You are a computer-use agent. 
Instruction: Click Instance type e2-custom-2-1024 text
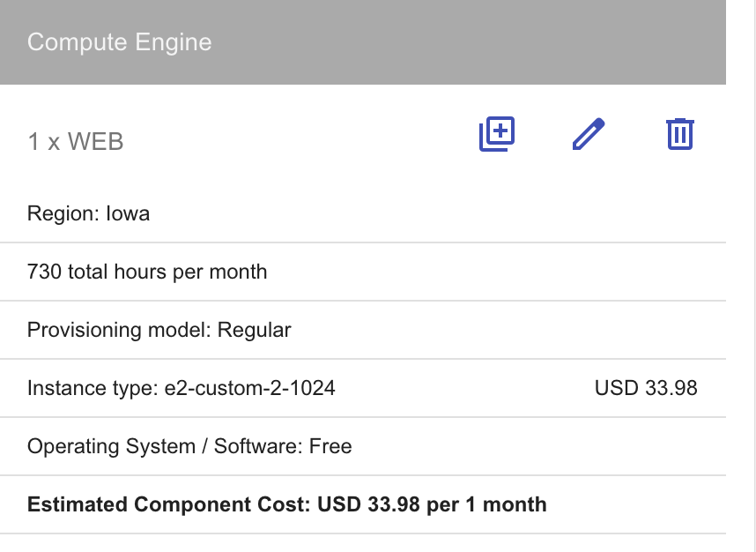coord(182,388)
